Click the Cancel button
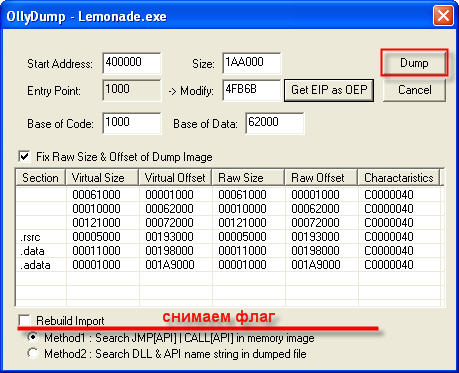The image size is (459, 373). [414, 90]
